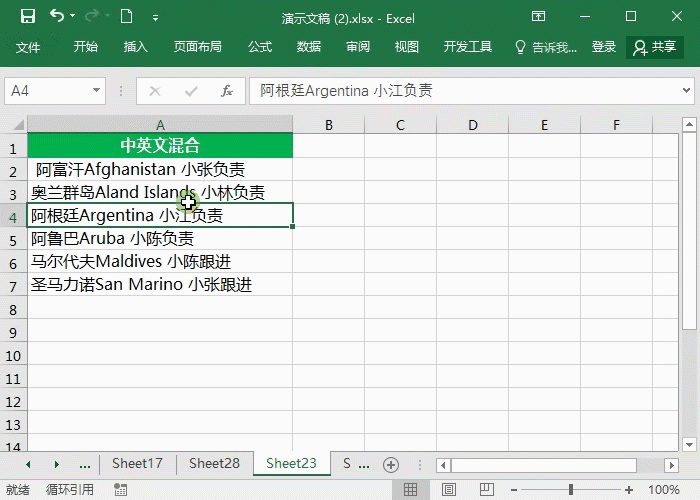Click the zoom slider handle
This screenshot has height=500, width=700.
(571, 490)
